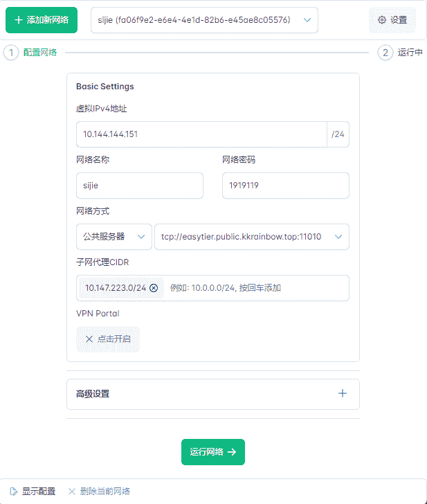Open the sijie network instance dropdown
The width and height of the screenshot is (427, 504).
[204, 20]
